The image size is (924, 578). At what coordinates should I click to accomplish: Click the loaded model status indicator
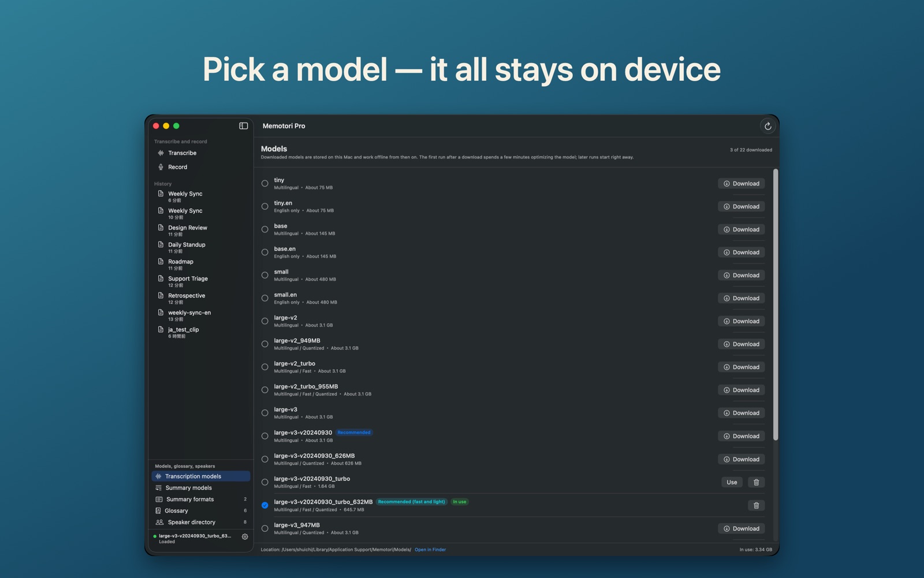(x=155, y=536)
